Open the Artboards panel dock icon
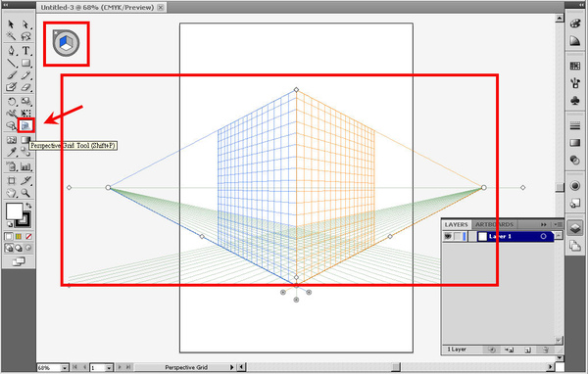 point(575,246)
